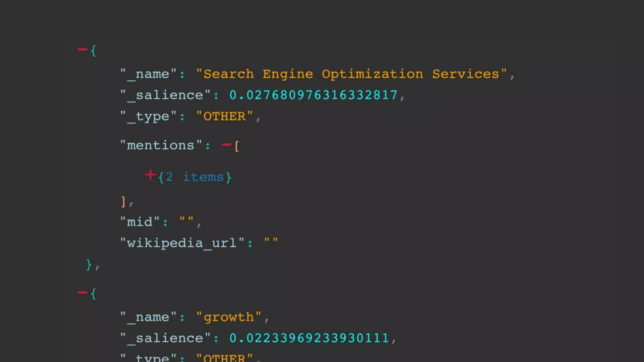Viewport: 644px width, 362px height.
Task: Click the empty wikipedia_url string value
Action: 271,241
